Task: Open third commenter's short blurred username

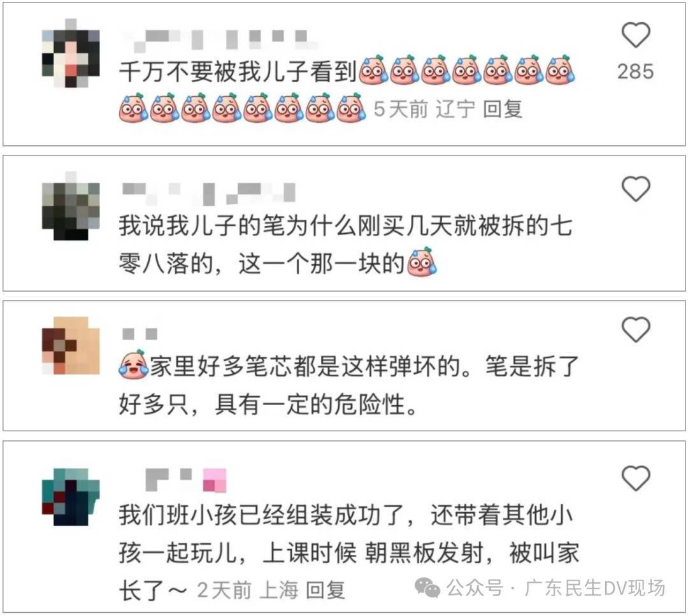Action: coord(140,334)
